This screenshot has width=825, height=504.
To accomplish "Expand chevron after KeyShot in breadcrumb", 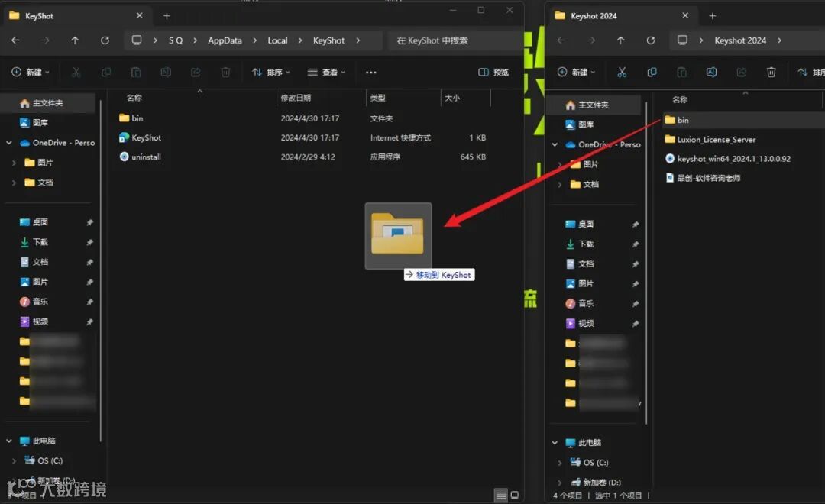I will coord(357,40).
